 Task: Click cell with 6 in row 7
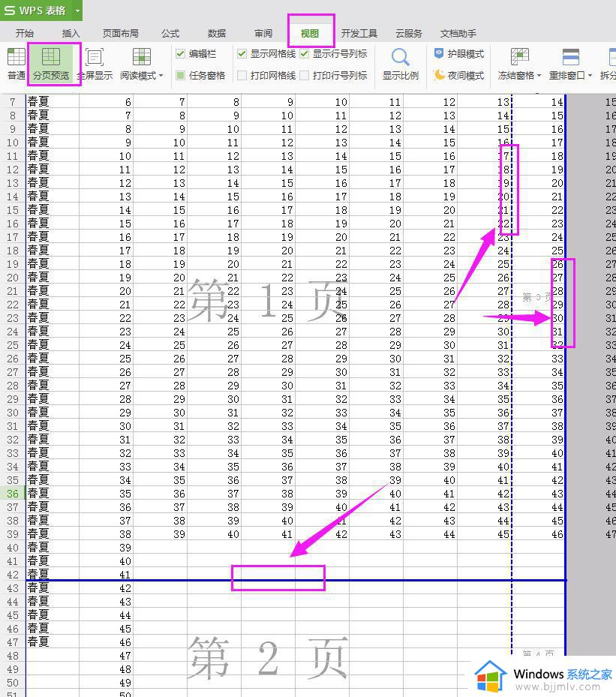pos(107,102)
